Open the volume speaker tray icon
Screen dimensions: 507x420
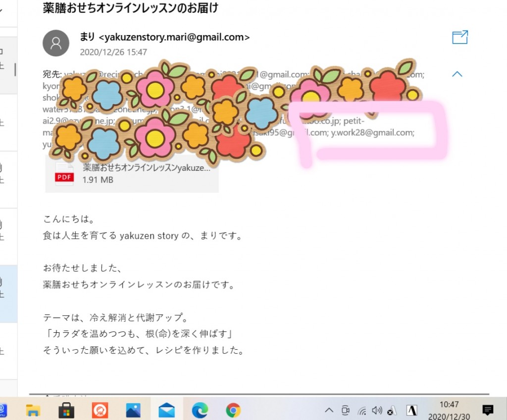coord(377,410)
